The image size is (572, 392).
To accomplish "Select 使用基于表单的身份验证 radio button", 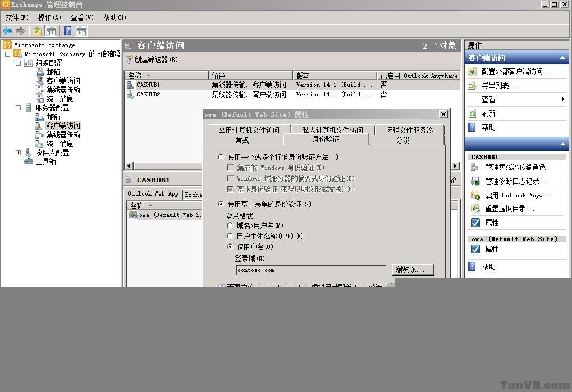I will tap(221, 204).
